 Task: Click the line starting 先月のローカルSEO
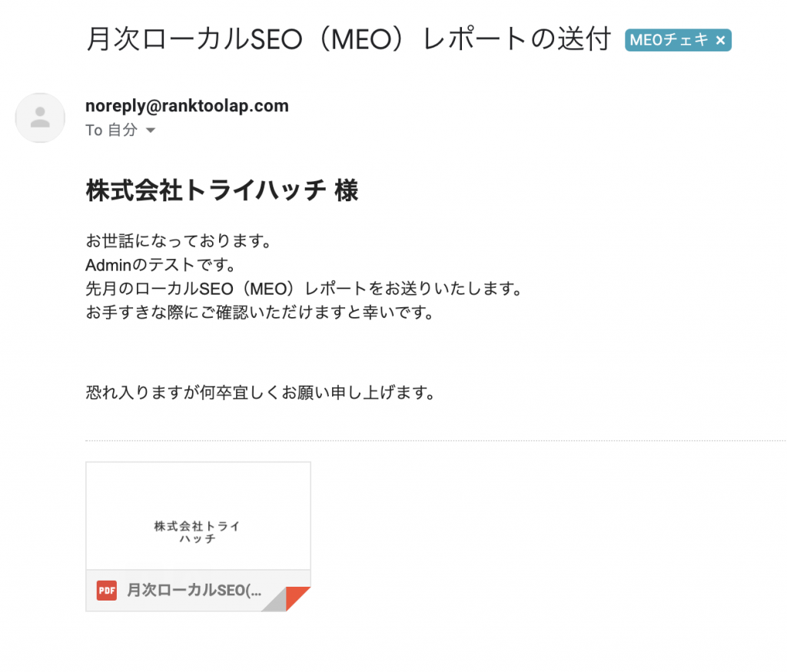[x=304, y=289]
